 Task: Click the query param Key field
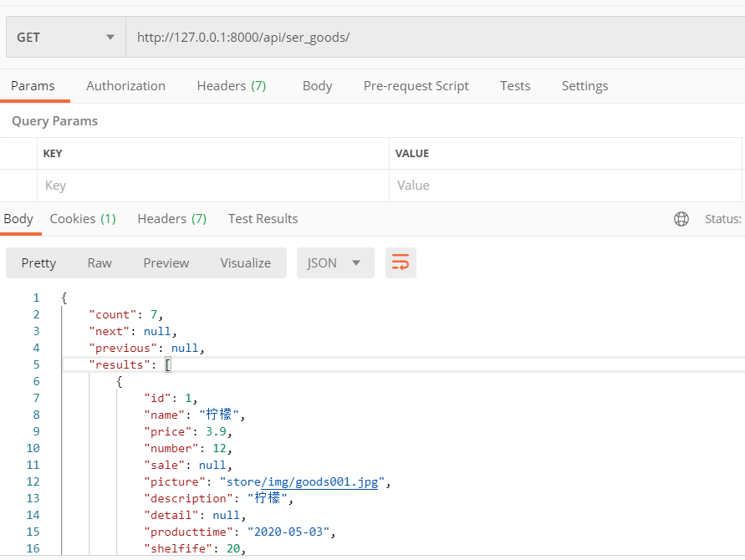pos(213,186)
